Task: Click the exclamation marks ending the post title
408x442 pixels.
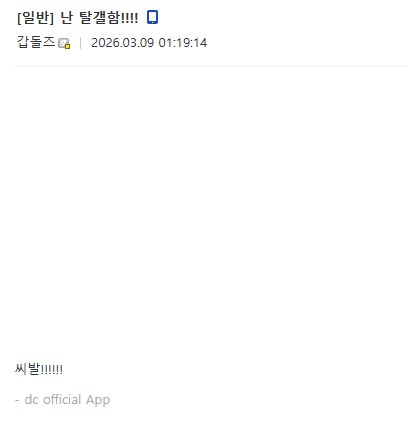Action: point(129,18)
